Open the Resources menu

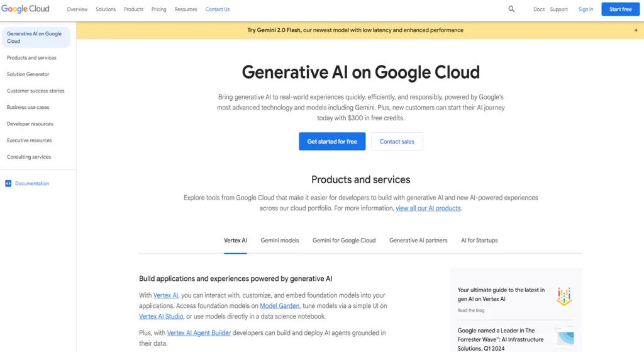(186, 9)
